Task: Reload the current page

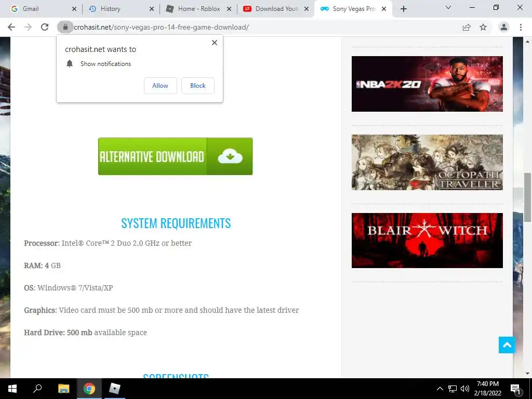Action: pyautogui.click(x=45, y=27)
